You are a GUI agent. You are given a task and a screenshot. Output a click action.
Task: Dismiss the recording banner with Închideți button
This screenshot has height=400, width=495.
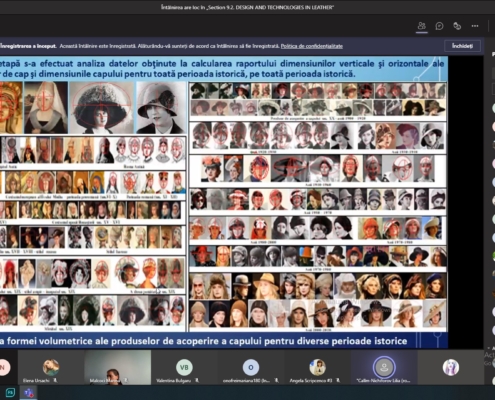point(462,46)
